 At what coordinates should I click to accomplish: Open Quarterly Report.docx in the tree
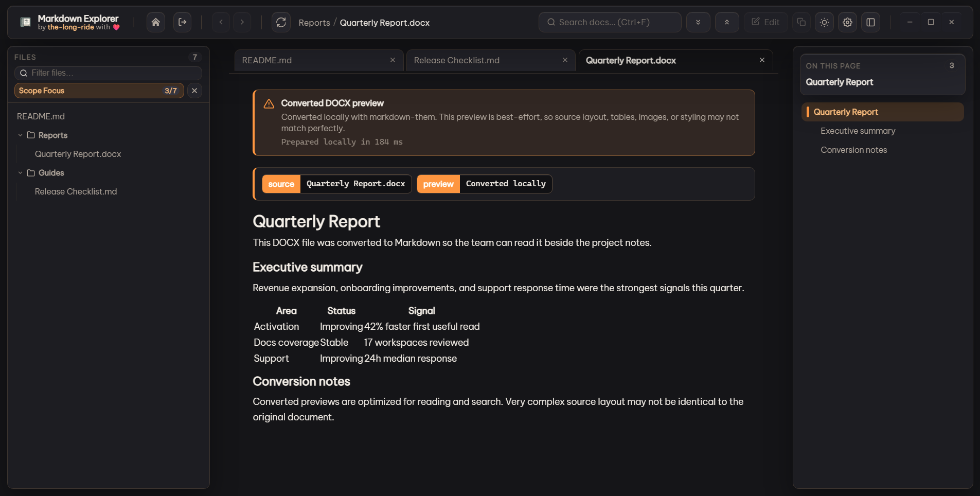(78, 154)
